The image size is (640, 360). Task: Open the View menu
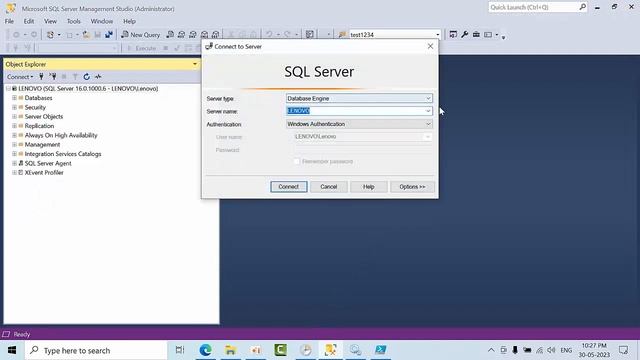point(50,21)
